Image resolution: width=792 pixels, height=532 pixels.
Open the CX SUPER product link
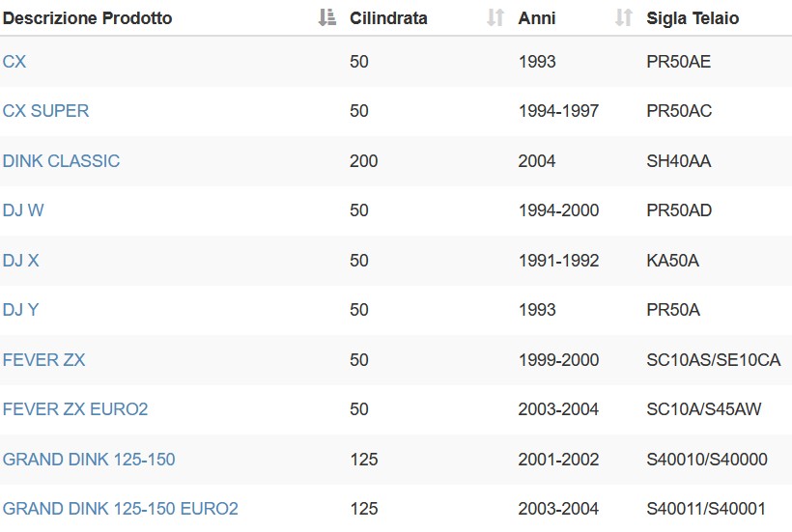click(46, 111)
